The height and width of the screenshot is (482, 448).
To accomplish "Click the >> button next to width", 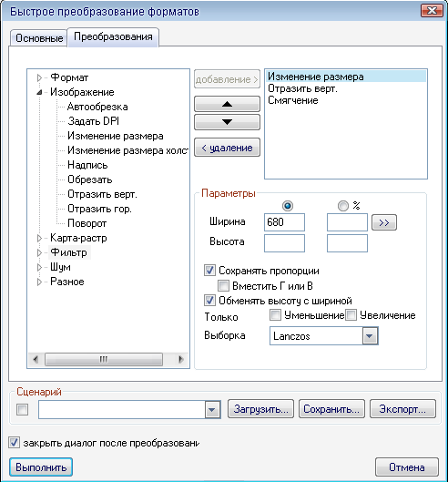I will click(x=384, y=222).
